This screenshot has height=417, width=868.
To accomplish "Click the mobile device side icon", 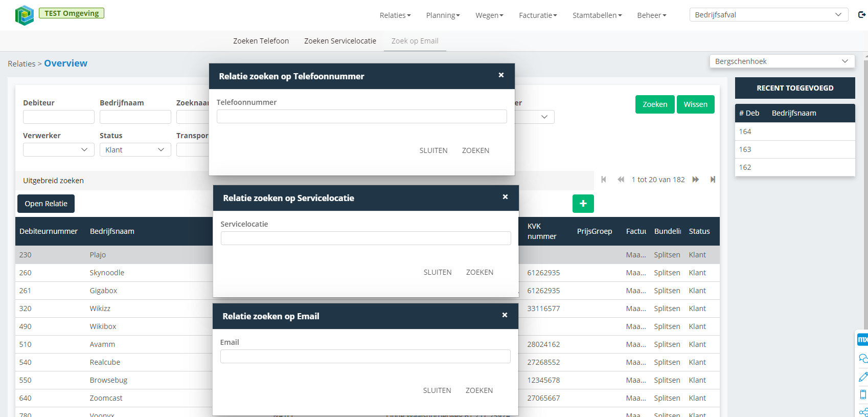I will pyautogui.click(x=863, y=394).
